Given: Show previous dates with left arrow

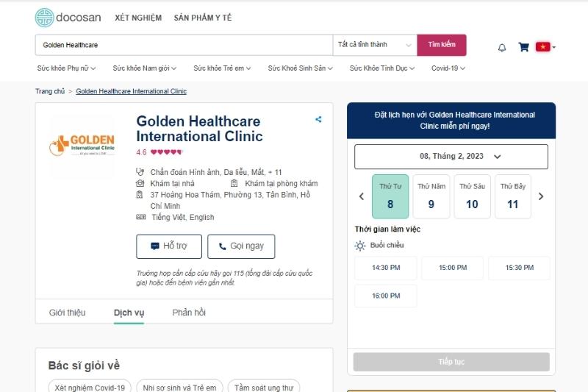Looking at the screenshot, I should tap(362, 196).
